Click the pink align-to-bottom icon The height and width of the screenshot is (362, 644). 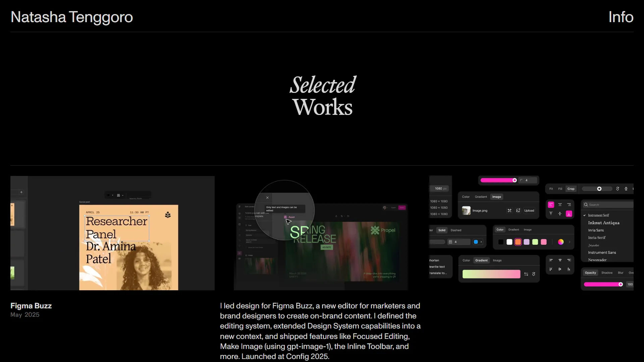point(569,214)
